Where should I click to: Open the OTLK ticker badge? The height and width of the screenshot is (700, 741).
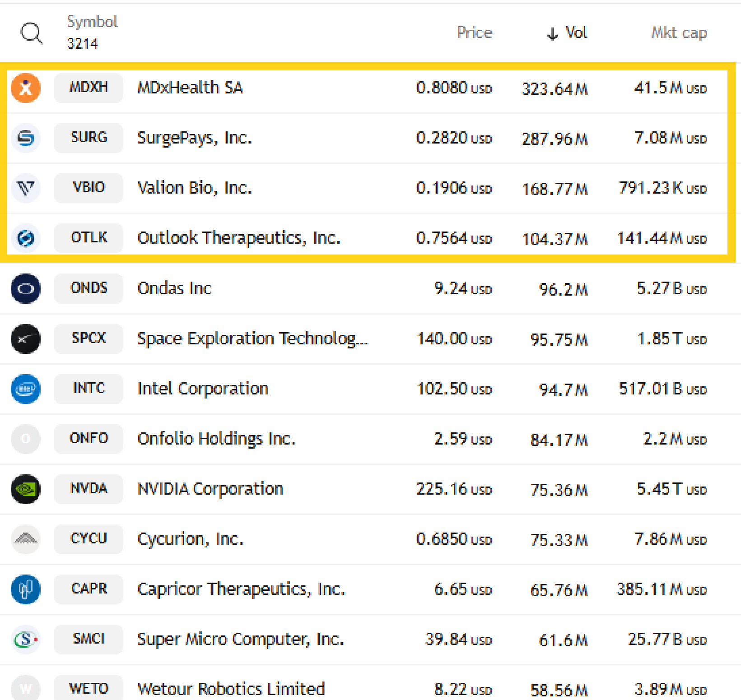coord(89,238)
